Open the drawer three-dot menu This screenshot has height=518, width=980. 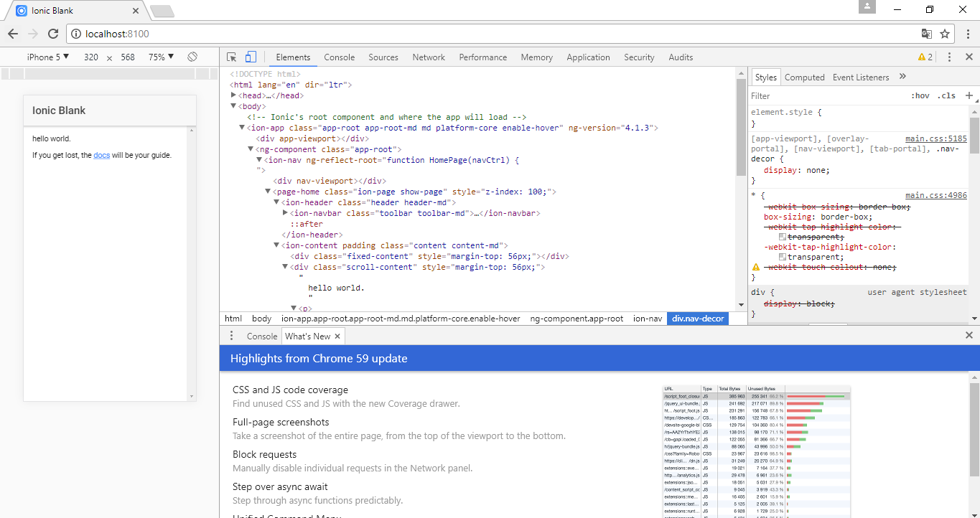pyautogui.click(x=231, y=336)
